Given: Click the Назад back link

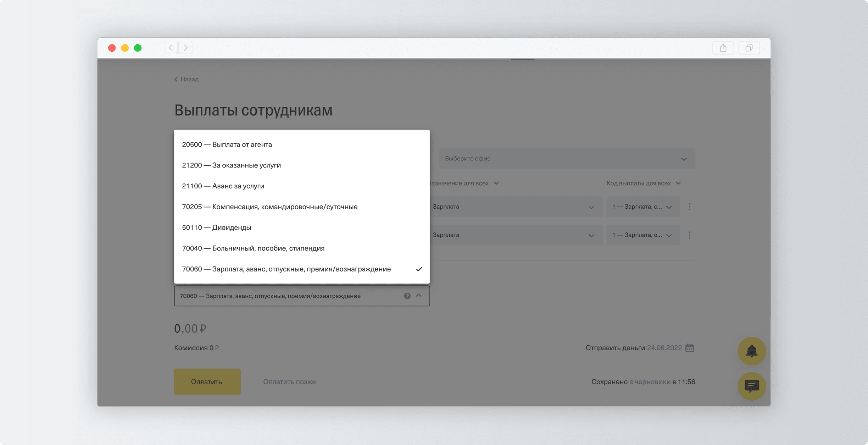Looking at the screenshot, I should point(187,79).
